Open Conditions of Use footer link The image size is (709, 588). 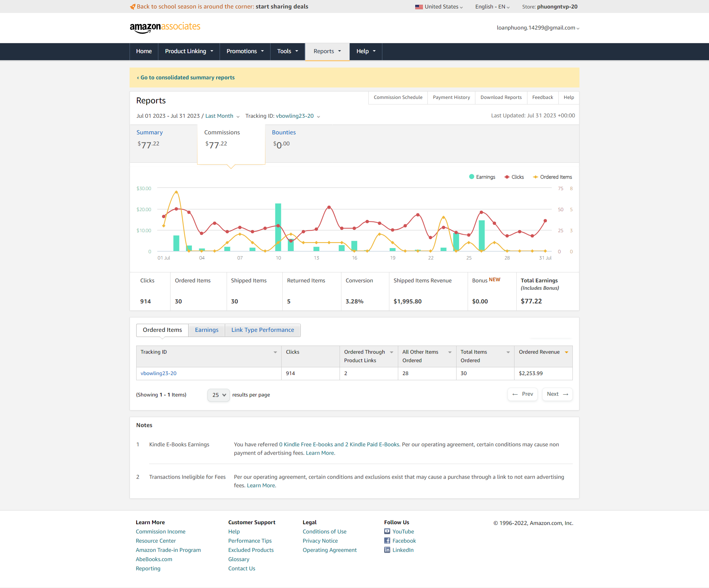click(x=324, y=532)
